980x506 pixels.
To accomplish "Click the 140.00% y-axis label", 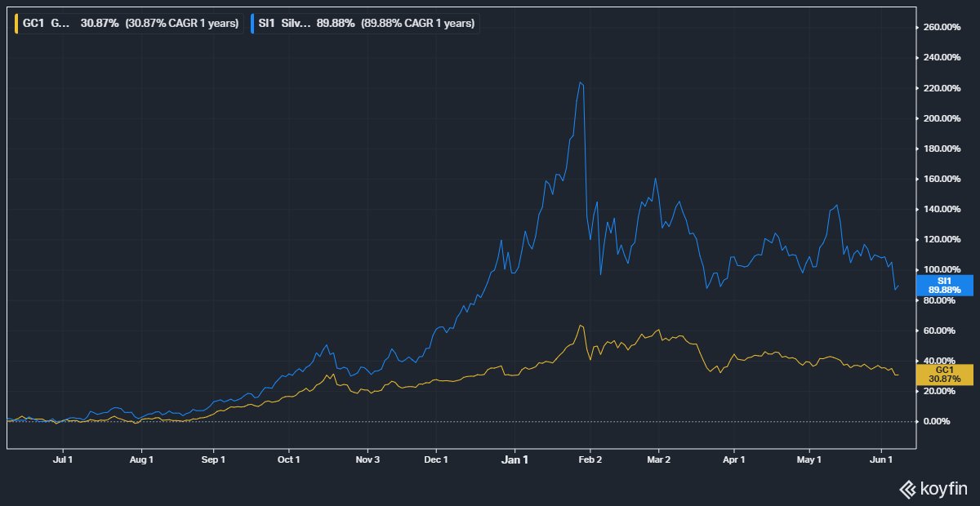I will (941, 209).
